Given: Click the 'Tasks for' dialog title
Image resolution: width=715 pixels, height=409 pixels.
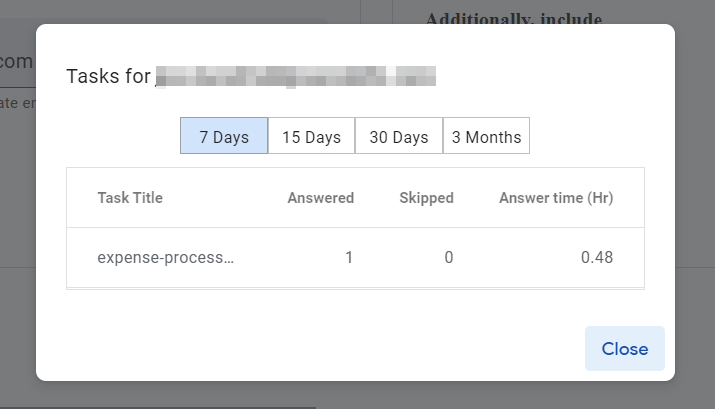Looking at the screenshot, I should click(108, 77).
